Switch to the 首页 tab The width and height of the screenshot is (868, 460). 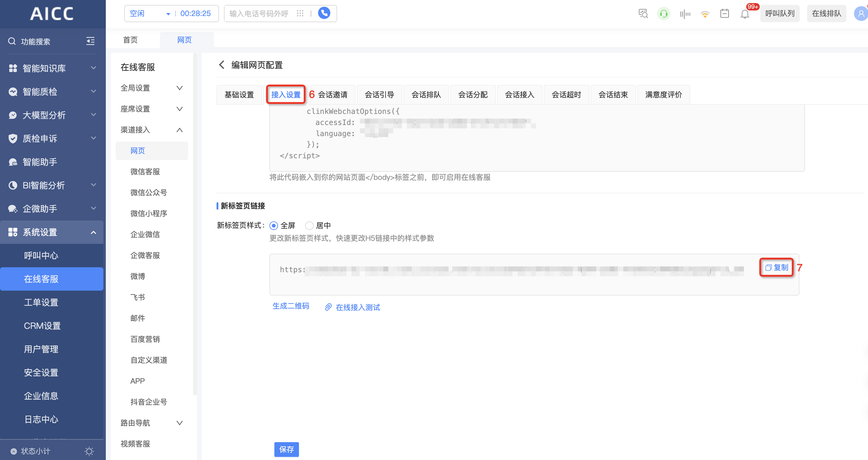[x=130, y=40]
